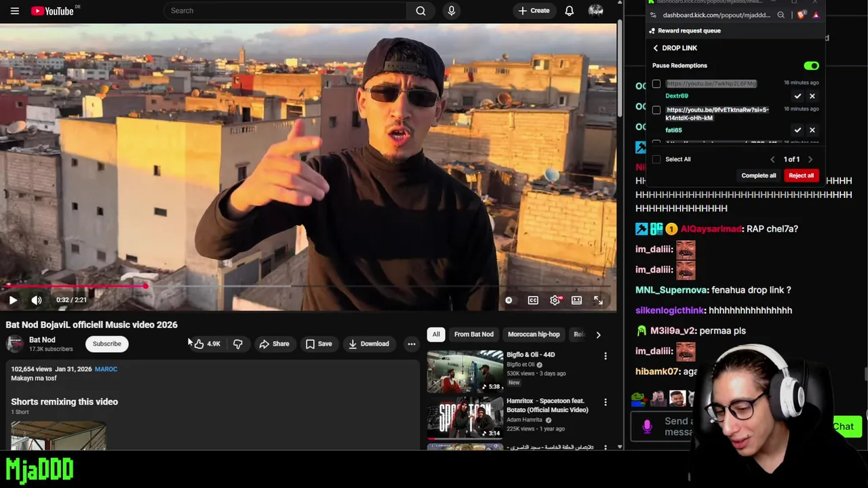Open options menu for Hamritox Spacetoon video
This screenshot has height=488, width=868.
pyautogui.click(x=606, y=403)
